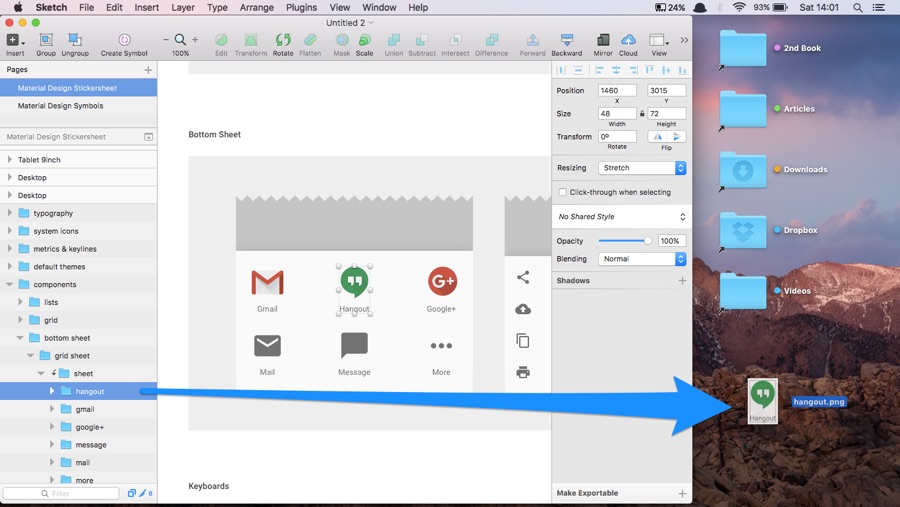This screenshot has width=900, height=507.
Task: Click the Make Exportable plus button
Action: pyautogui.click(x=682, y=493)
